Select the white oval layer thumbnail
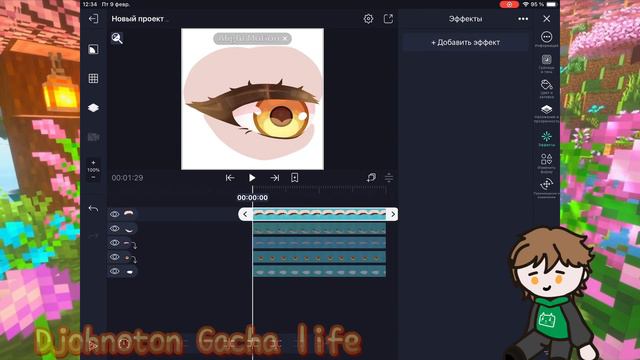 129,271
